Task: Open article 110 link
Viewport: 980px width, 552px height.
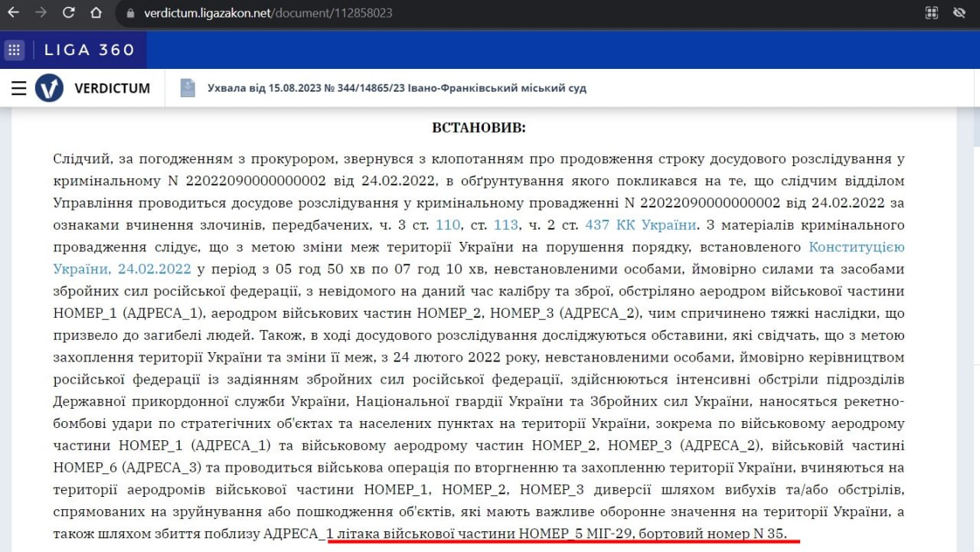Action: click(447, 225)
